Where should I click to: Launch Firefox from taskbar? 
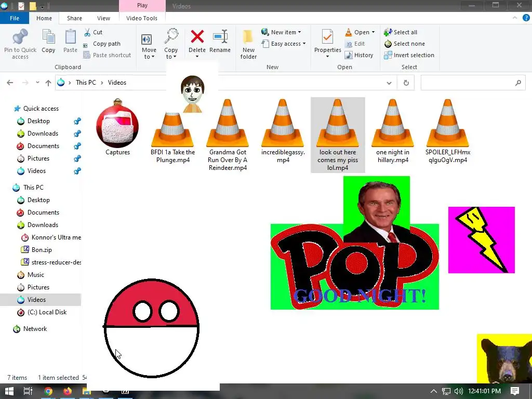click(x=68, y=391)
